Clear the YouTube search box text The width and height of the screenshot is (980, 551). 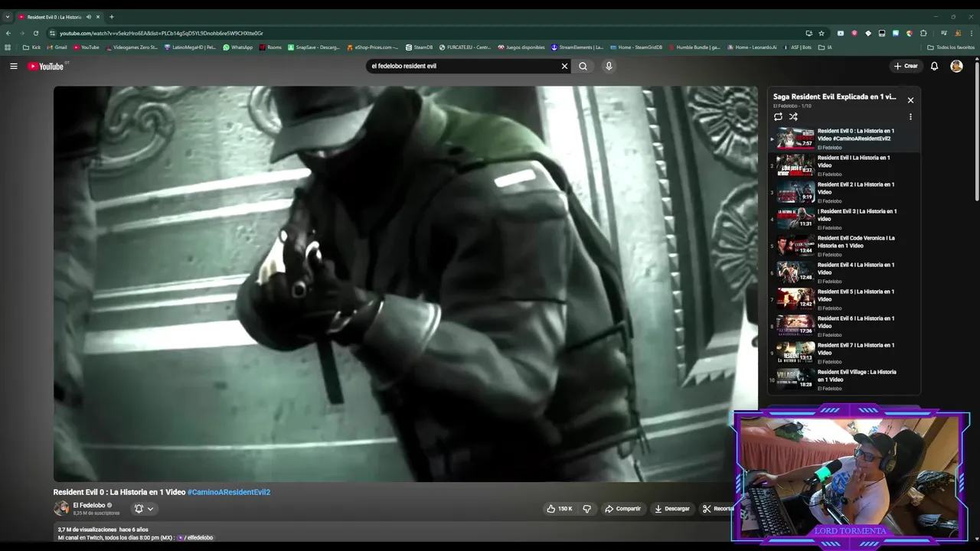point(564,66)
